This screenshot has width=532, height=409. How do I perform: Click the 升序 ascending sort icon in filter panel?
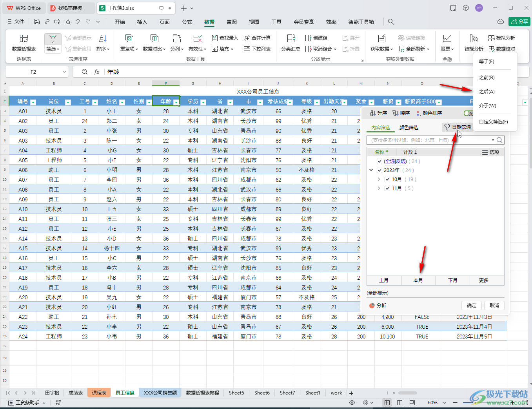[373, 113]
